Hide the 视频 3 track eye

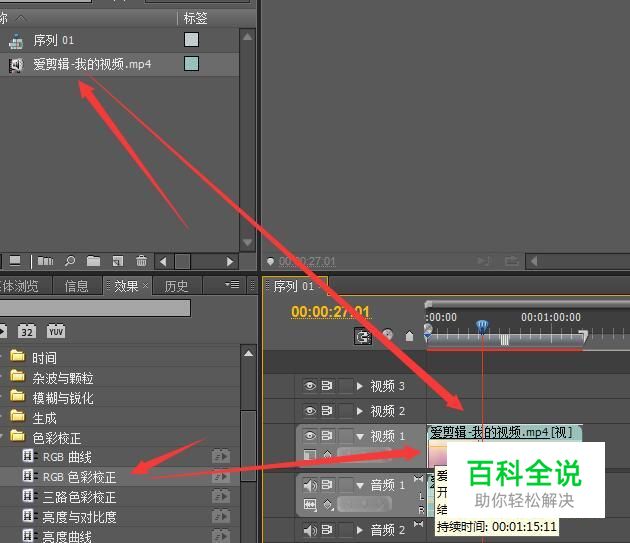click(310, 386)
